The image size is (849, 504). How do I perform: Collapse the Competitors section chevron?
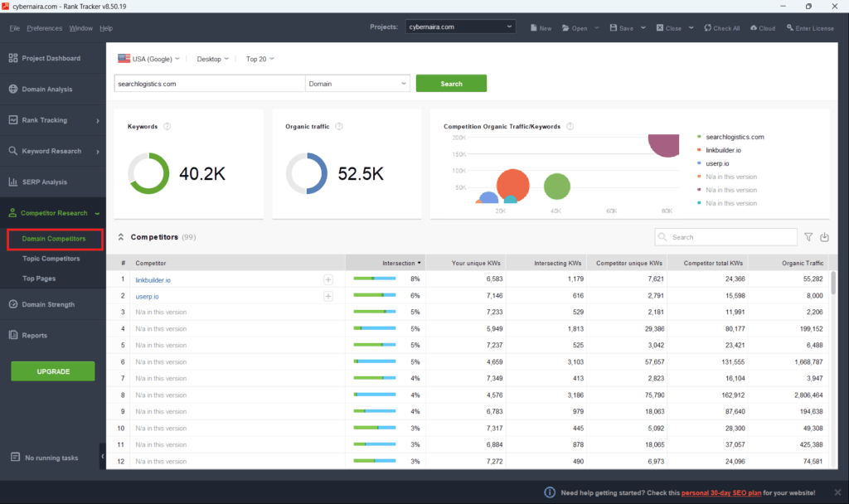[121, 237]
